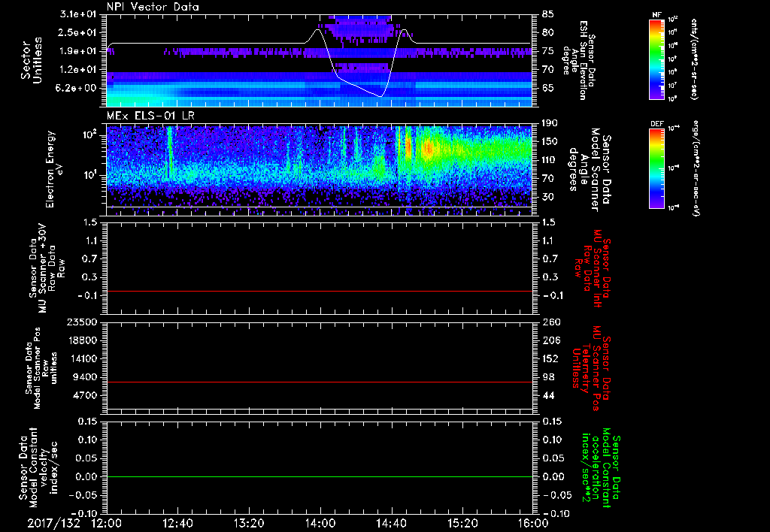The height and width of the screenshot is (532, 770).
Task: Click the red 'MU Scanner Inh Raw Data' label
Action: tap(593, 269)
